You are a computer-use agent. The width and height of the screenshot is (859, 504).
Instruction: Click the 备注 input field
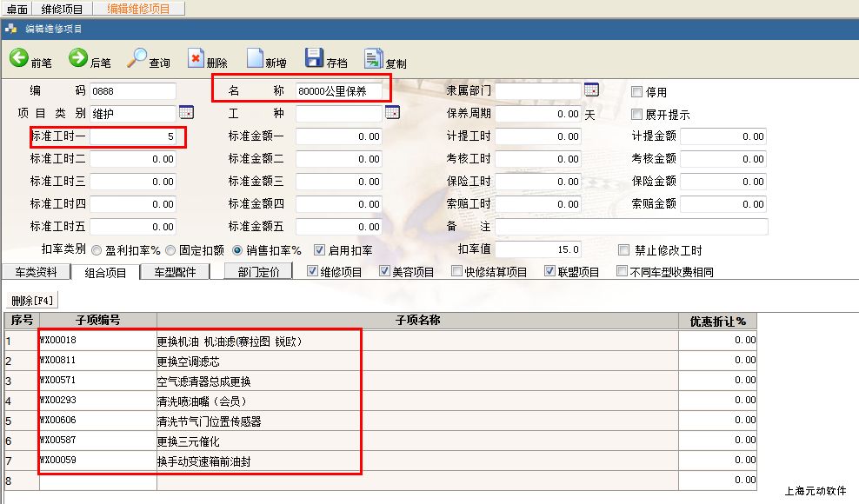coord(631,227)
